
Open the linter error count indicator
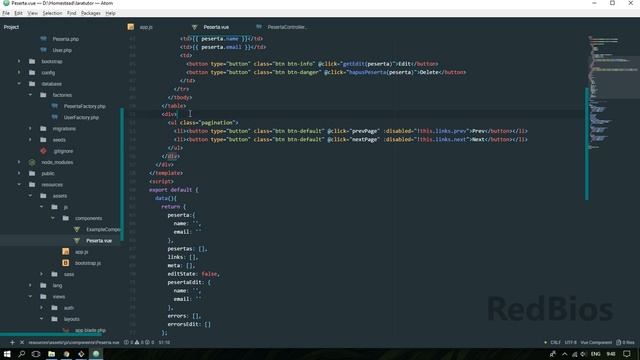pyautogui.click(x=129, y=342)
